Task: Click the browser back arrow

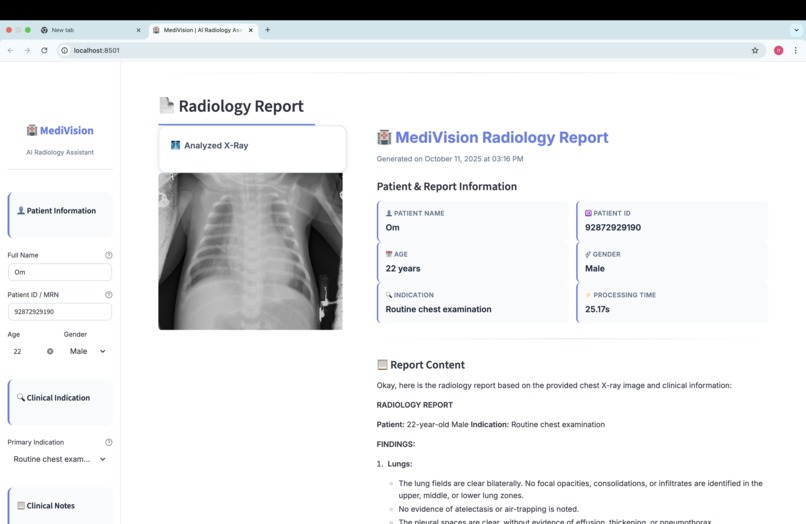Action: pyautogui.click(x=10, y=50)
